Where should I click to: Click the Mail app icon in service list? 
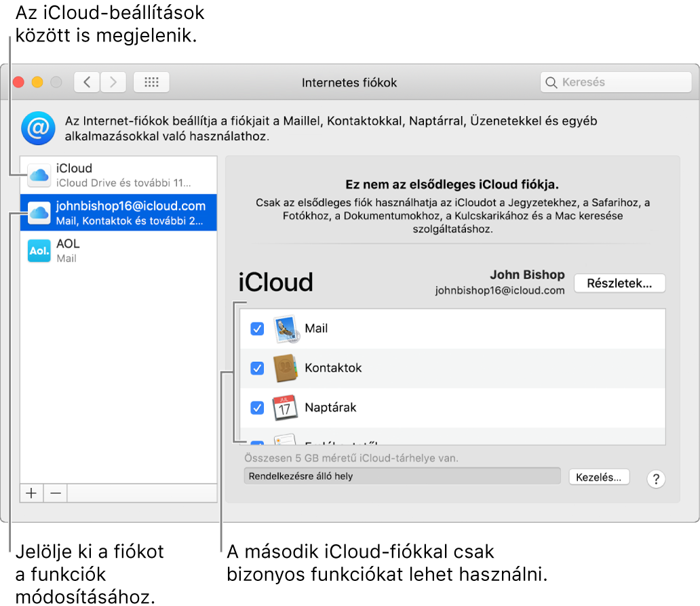286,328
